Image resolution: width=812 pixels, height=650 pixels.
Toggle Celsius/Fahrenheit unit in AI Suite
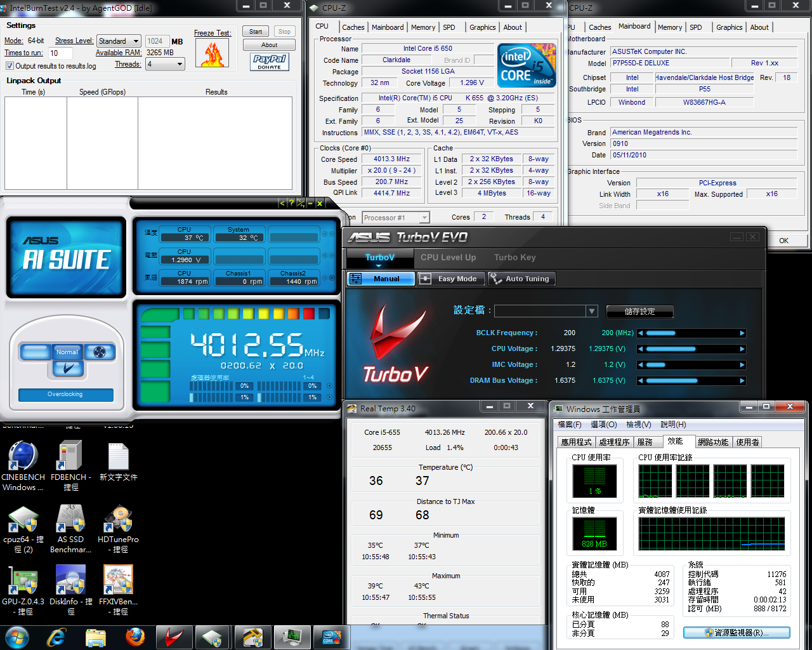[301, 203]
